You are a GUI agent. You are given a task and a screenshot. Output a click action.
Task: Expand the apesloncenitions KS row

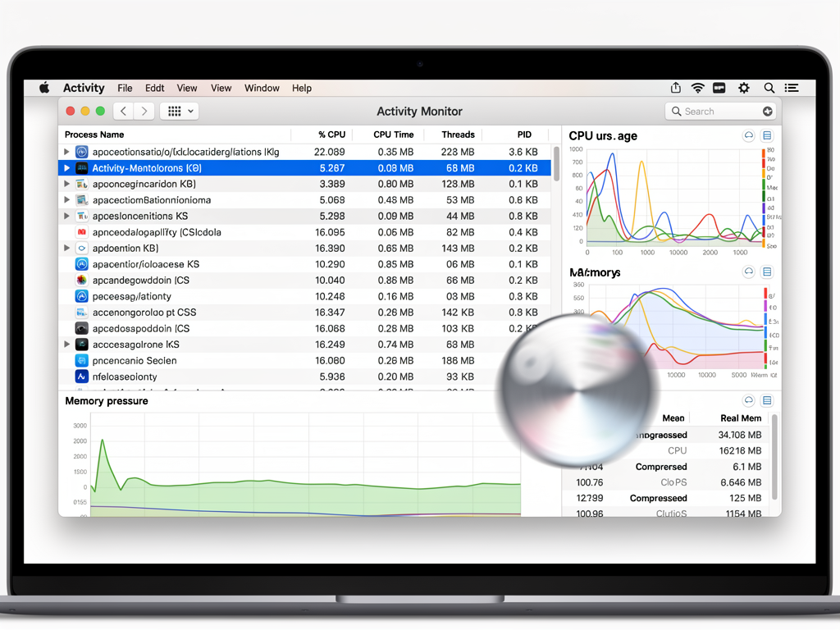pos(66,216)
